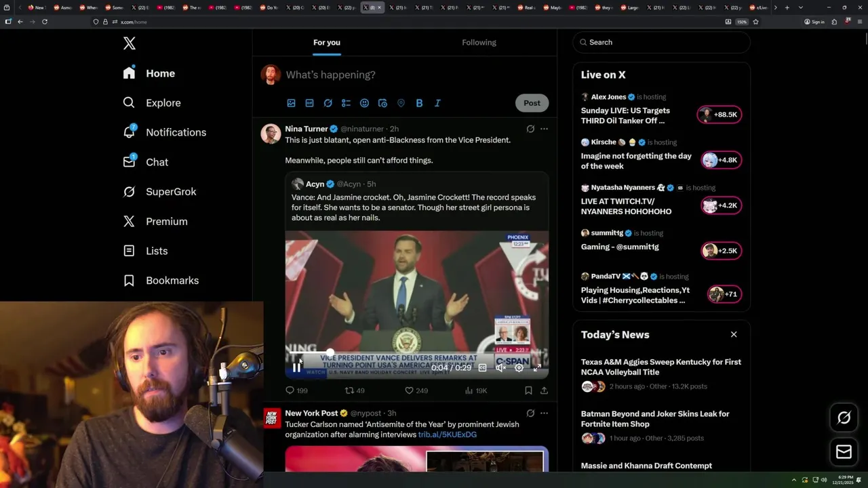Image resolution: width=868 pixels, height=488 pixels.
Task: Enter fullscreen on the video
Action: 537,367
